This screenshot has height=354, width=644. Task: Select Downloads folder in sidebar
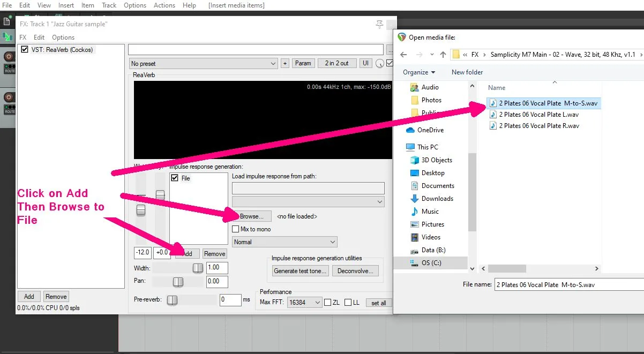pyautogui.click(x=437, y=199)
